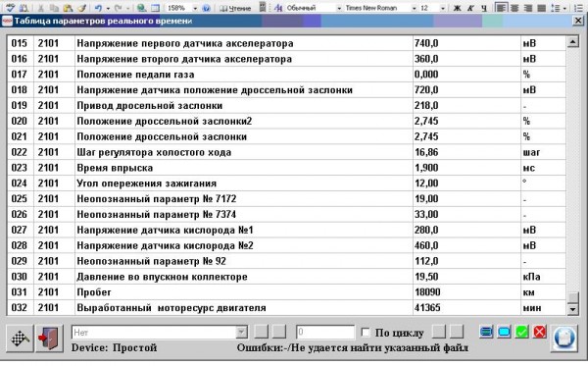Enable the 'По циклу' checkbox
Viewport: 588px width, 366px height.
click(366, 333)
